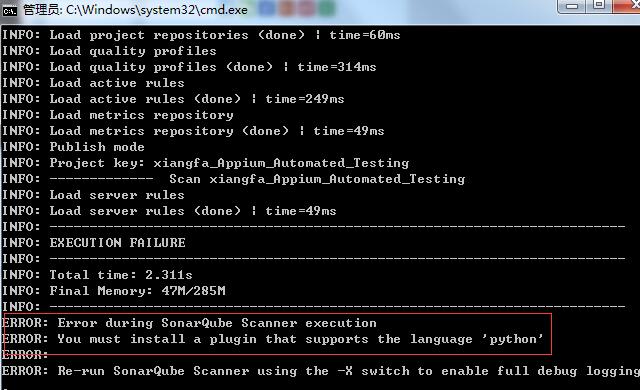Minimize the cmd.exe window
The height and width of the screenshot is (390, 640).
click(572, 6)
